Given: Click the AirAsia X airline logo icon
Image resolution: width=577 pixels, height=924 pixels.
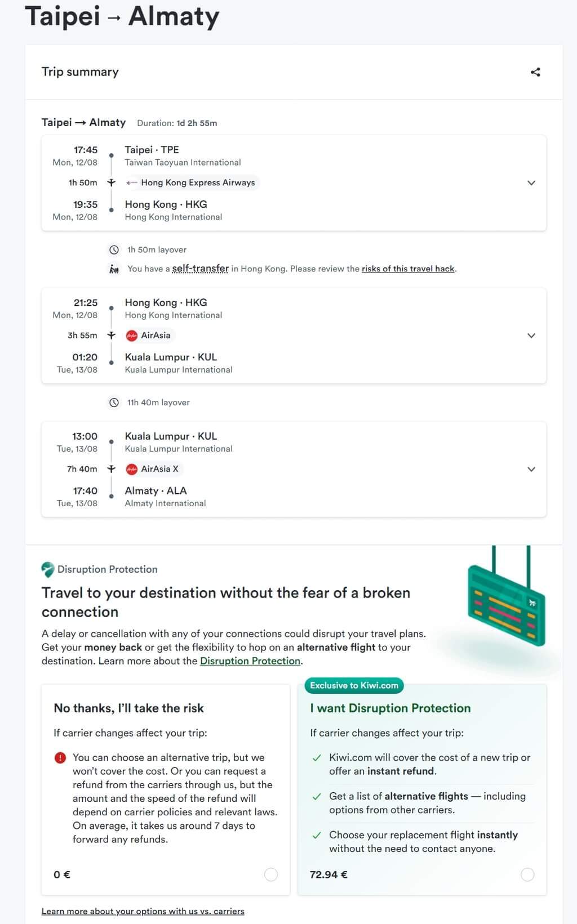Looking at the screenshot, I should [132, 469].
